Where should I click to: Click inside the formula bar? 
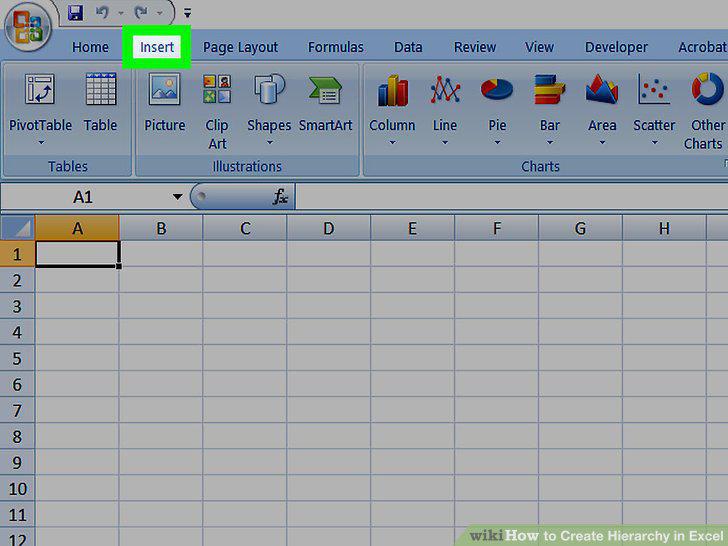(511, 197)
